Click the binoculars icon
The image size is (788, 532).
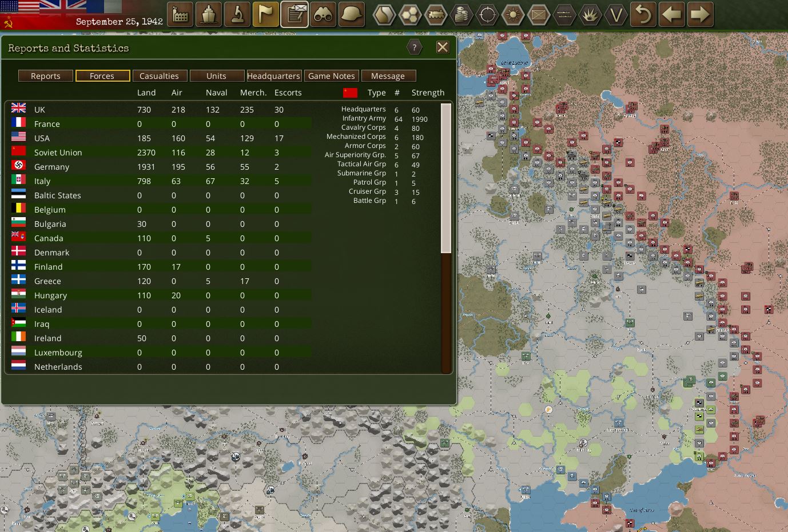click(323, 14)
